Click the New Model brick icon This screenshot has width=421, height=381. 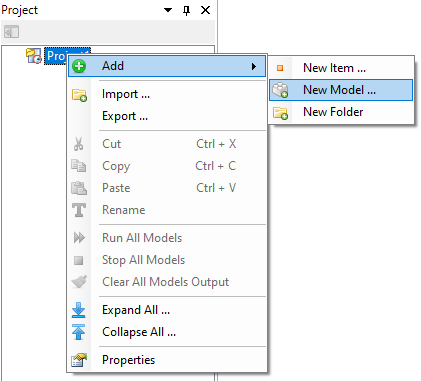(280, 90)
